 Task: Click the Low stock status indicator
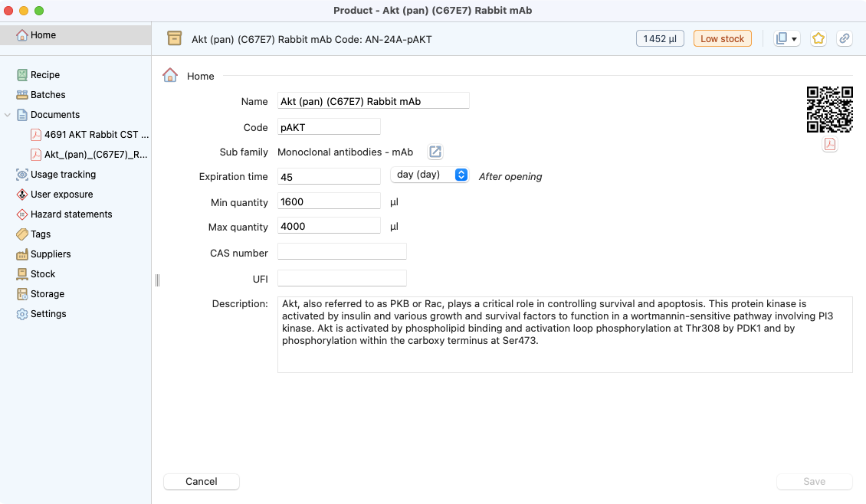pyautogui.click(x=722, y=38)
